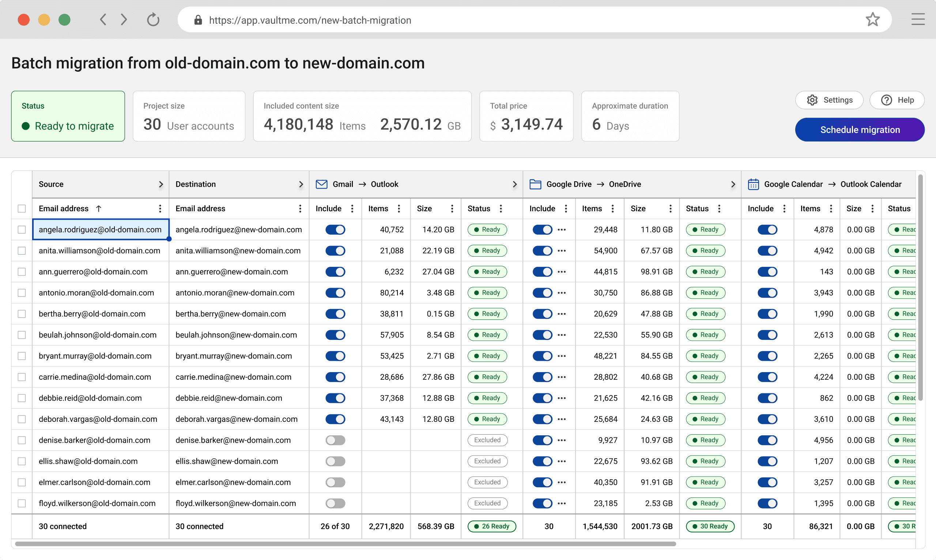This screenshot has height=560, width=936.
Task: Open Gmail Status column options menu
Action: pos(501,209)
